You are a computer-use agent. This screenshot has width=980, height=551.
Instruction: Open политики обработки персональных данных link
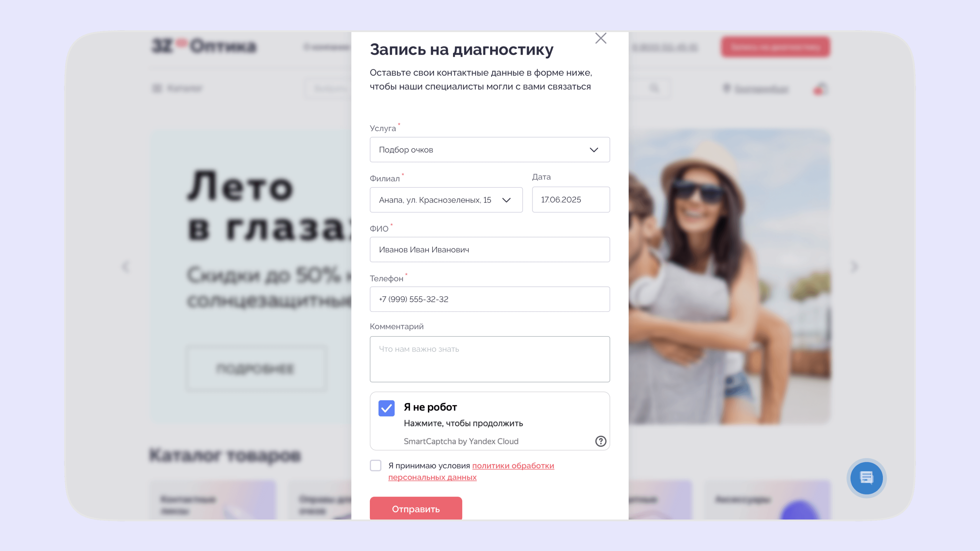(471, 471)
